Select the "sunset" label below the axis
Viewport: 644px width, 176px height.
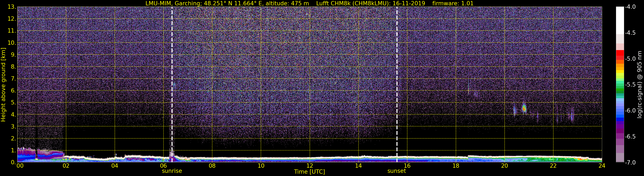click(x=396, y=171)
